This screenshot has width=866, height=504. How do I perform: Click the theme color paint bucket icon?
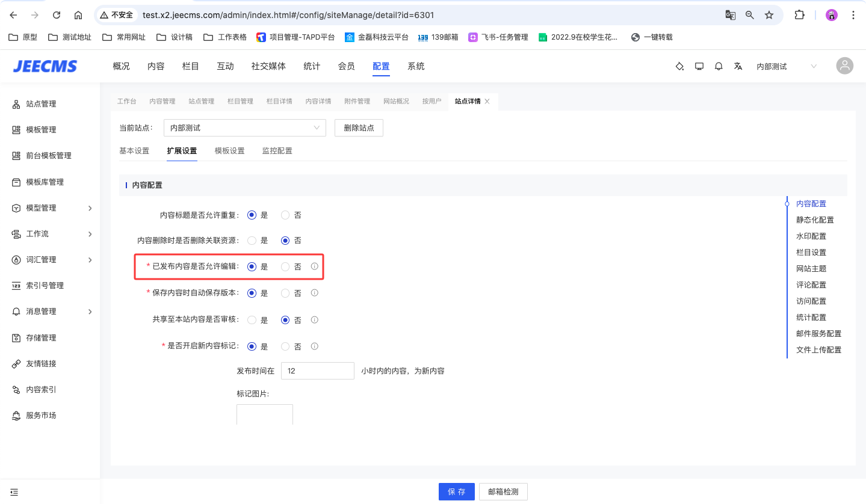(679, 67)
